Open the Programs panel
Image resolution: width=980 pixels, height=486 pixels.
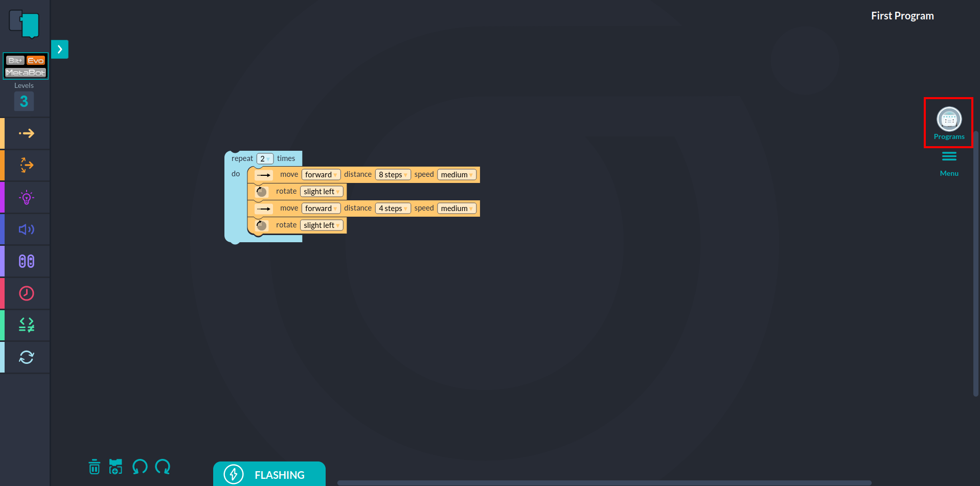pyautogui.click(x=949, y=123)
